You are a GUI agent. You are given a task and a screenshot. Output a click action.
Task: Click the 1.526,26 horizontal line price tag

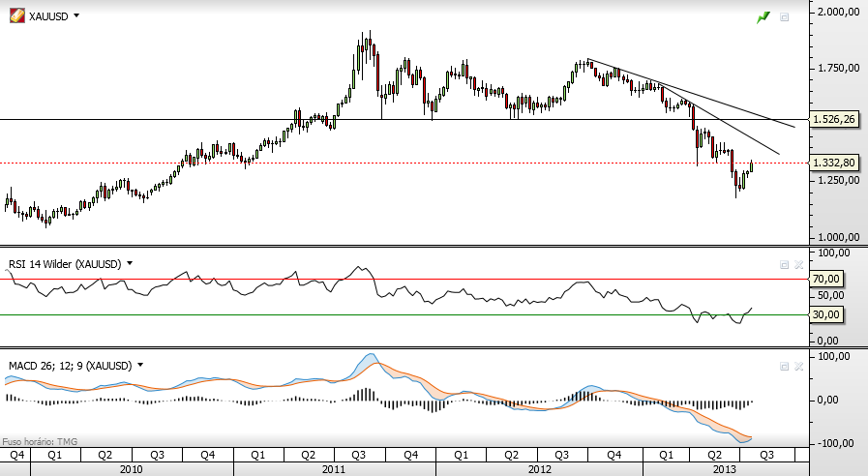[835, 120]
